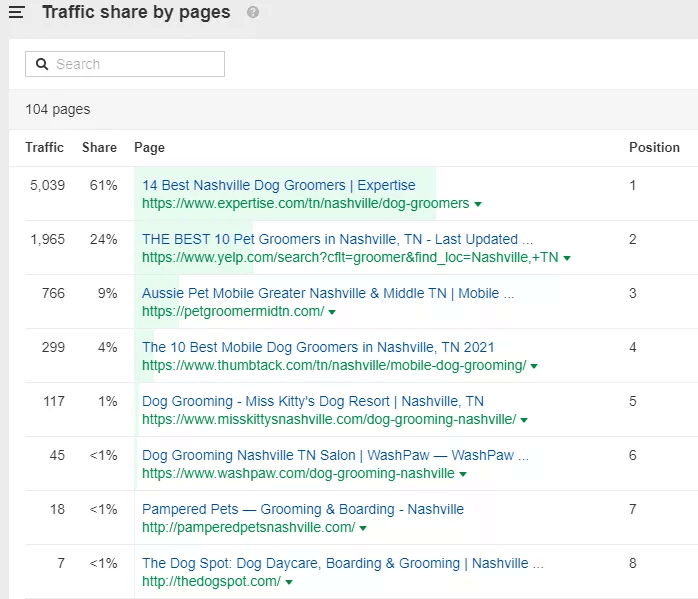Click the magnifier icon in search box
This screenshot has height=599, width=698.
pyautogui.click(x=42, y=64)
